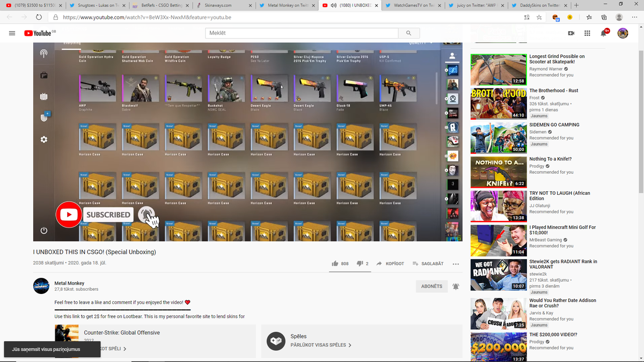
Task: Open TRY NOT TO LAUGH video title
Action: click(559, 196)
